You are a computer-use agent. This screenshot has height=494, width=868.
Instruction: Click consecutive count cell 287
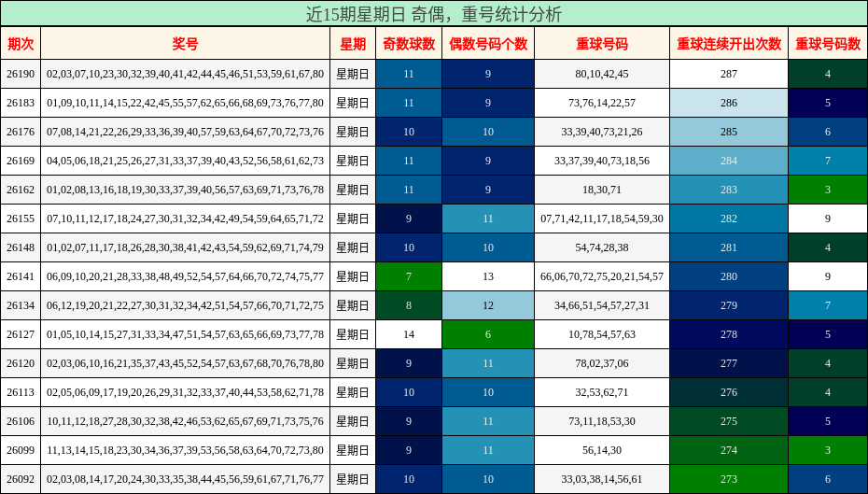[729, 74]
